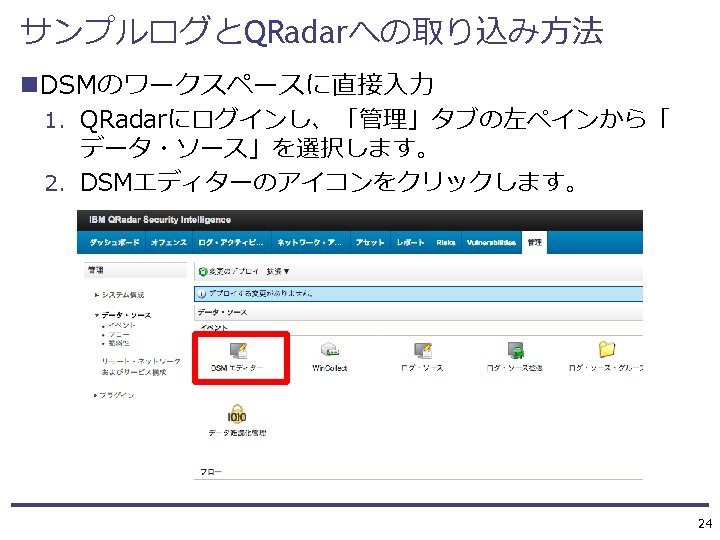This screenshot has height=540, width=720.
Task: Click the info icon in the blue banner
Action: coord(202,294)
